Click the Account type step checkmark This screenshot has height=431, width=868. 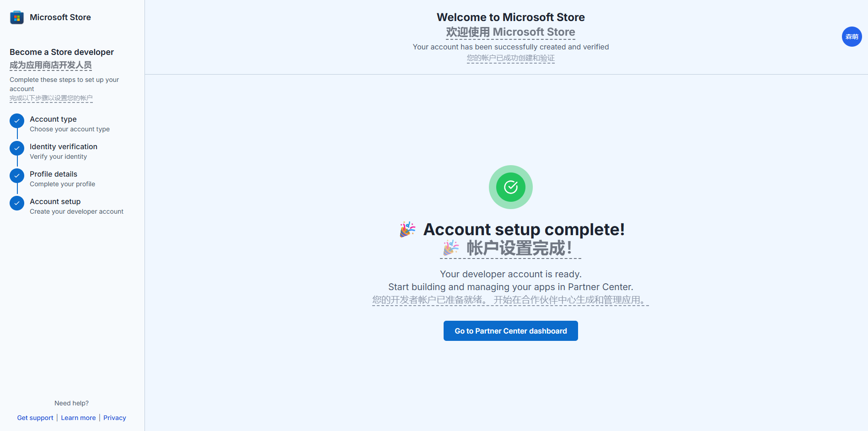click(x=17, y=121)
